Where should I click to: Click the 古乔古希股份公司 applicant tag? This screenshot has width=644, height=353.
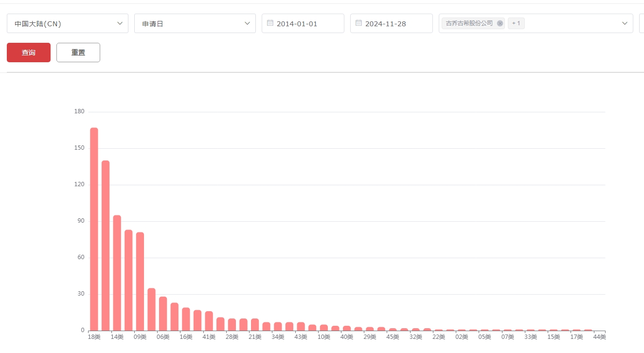coord(469,23)
